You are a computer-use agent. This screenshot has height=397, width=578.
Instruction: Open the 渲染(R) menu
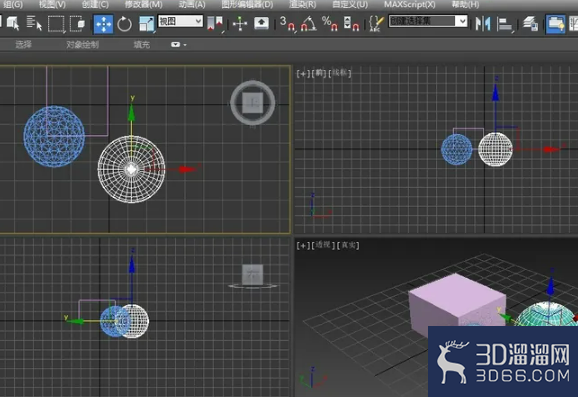point(302,4)
